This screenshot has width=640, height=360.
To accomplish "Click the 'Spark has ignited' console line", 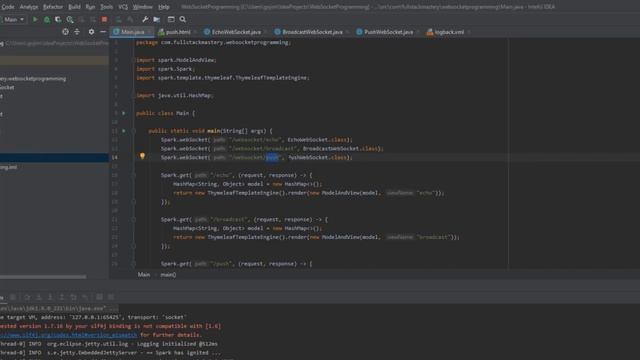I will pyautogui.click(x=111, y=353).
